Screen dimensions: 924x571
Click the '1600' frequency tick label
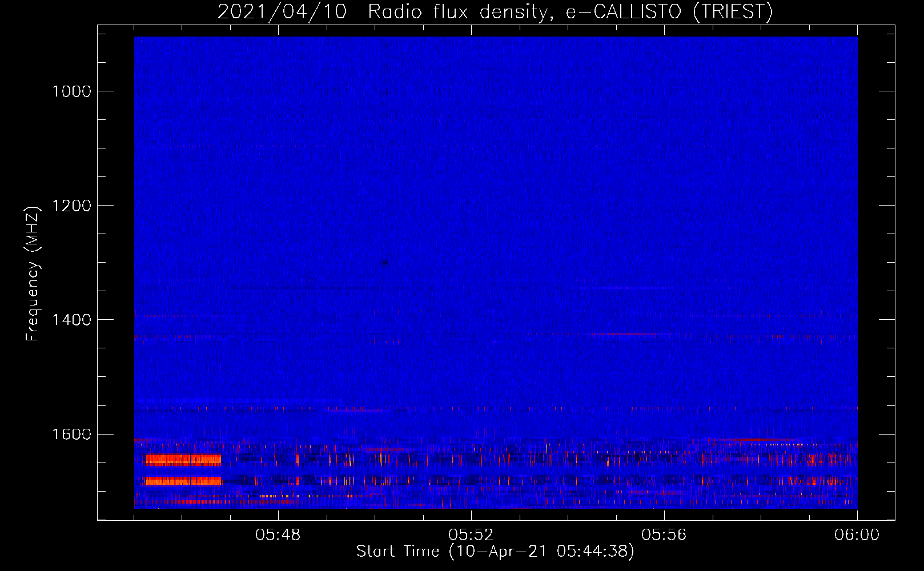[x=71, y=434]
